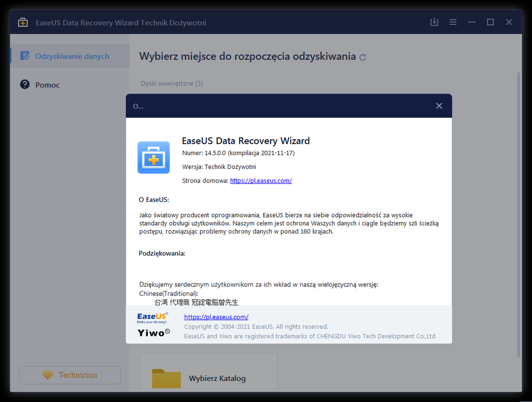Click the question mark Pomoc icon
This screenshot has height=402, width=532.
coord(25,84)
